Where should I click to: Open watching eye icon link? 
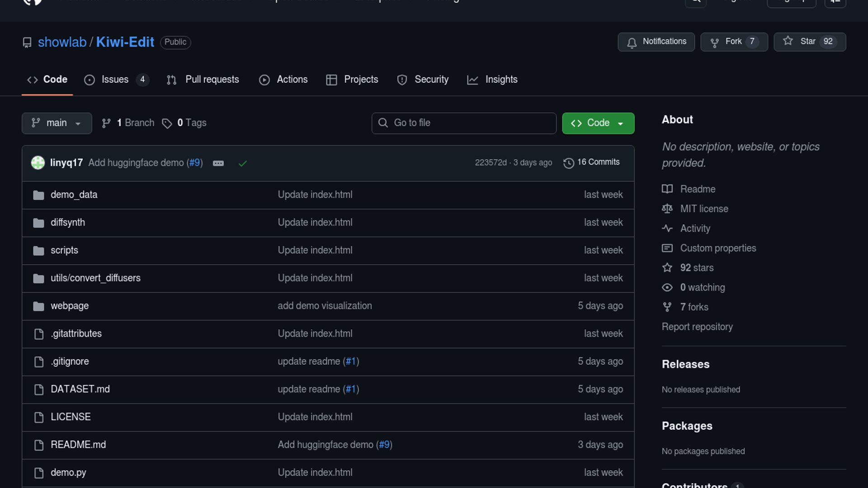click(x=667, y=288)
